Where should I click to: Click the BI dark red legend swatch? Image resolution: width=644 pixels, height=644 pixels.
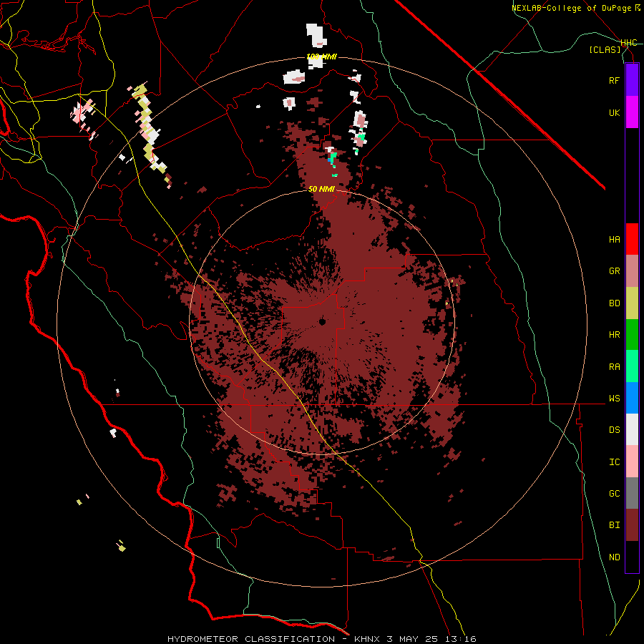(632, 525)
